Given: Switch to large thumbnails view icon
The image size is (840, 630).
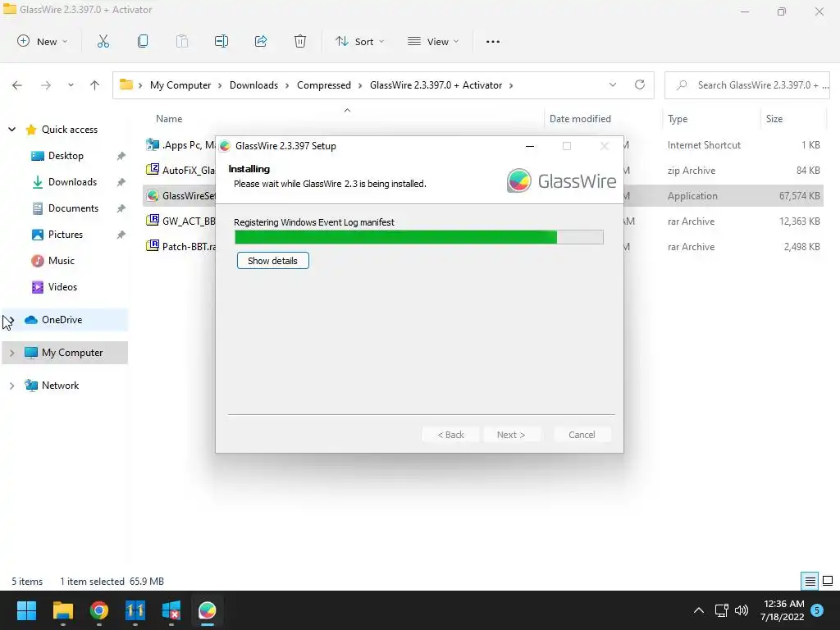Looking at the screenshot, I should pos(828,581).
